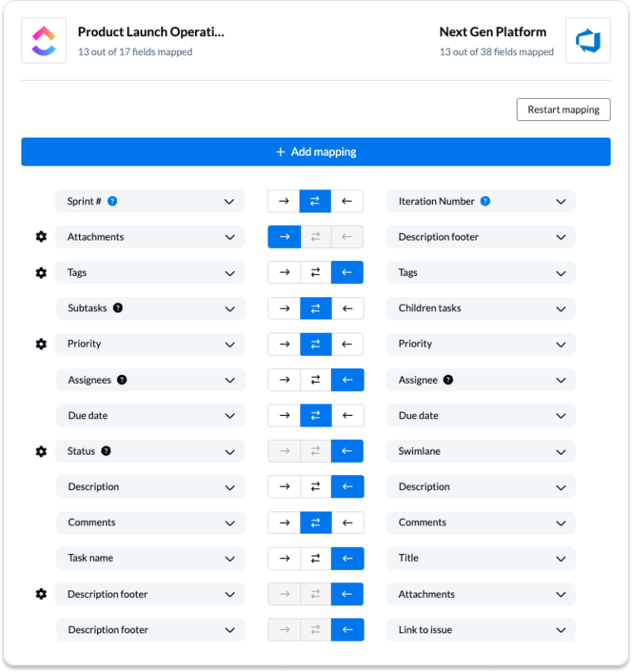Image resolution: width=632 pixels, height=672 pixels.
Task: Expand the Description left field dropdown
Action: (x=230, y=487)
